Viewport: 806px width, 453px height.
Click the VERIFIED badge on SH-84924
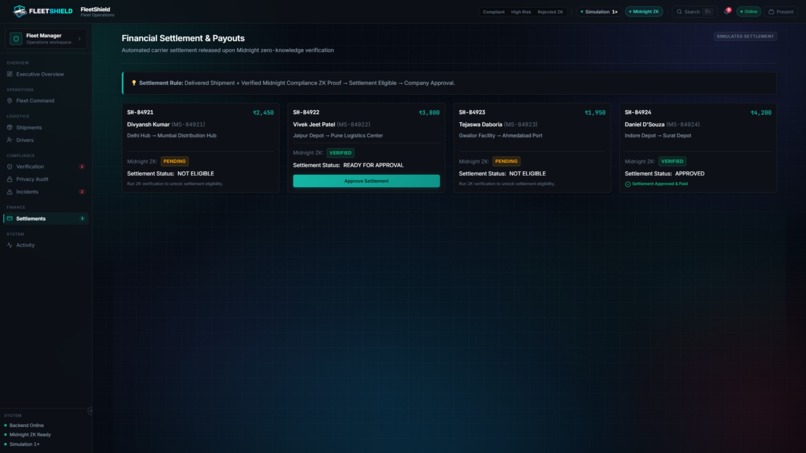coord(672,161)
